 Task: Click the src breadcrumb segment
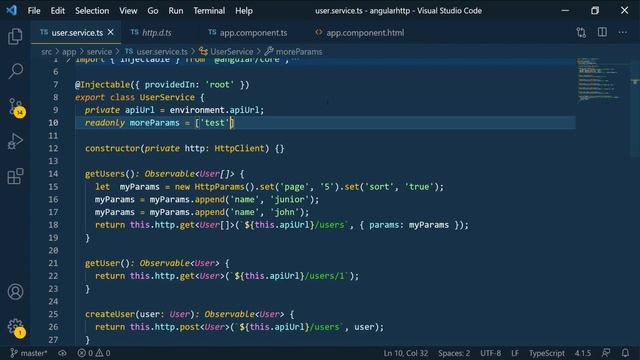pyautogui.click(x=47, y=52)
